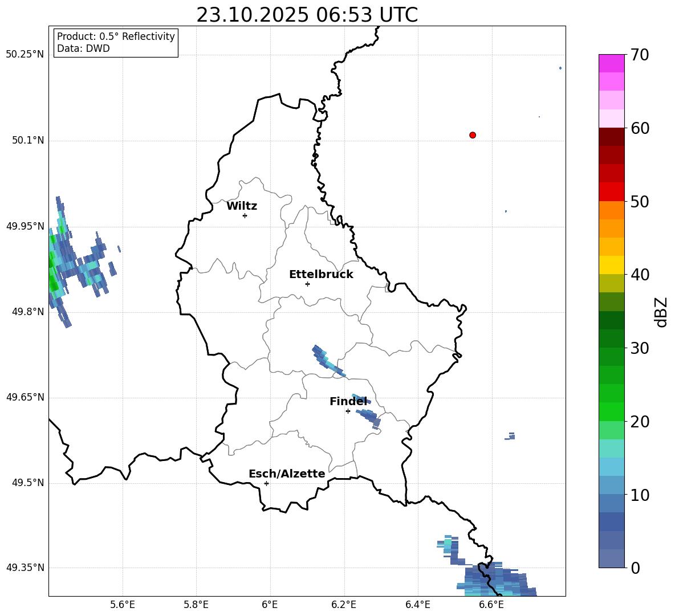Click the 49.35°N latitude label

25,568
